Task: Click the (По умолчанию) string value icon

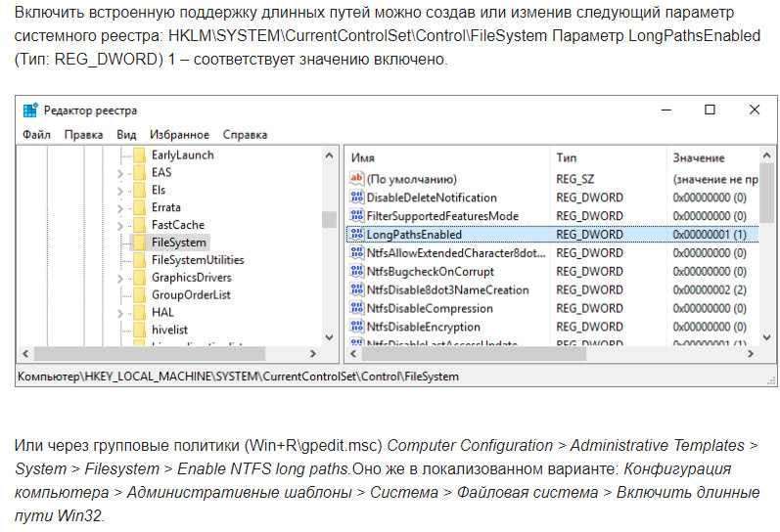Action: (356, 179)
